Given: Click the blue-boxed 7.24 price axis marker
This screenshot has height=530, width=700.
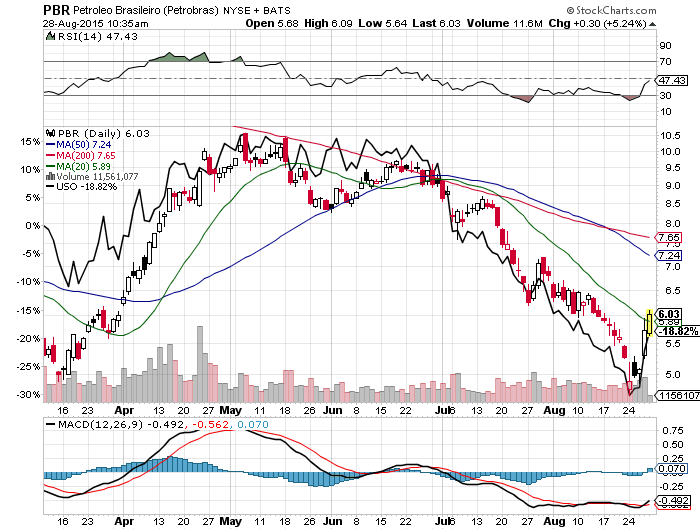Looking at the screenshot, I should 668,255.
